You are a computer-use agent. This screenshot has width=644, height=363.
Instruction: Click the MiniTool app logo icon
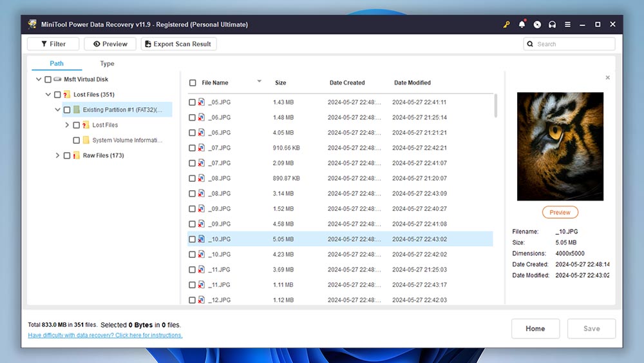[32, 24]
